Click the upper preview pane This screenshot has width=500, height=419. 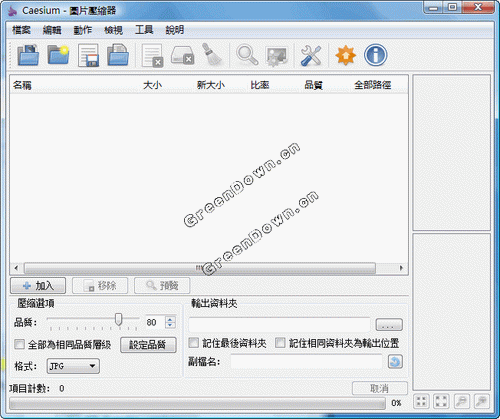pyautogui.click(x=451, y=153)
